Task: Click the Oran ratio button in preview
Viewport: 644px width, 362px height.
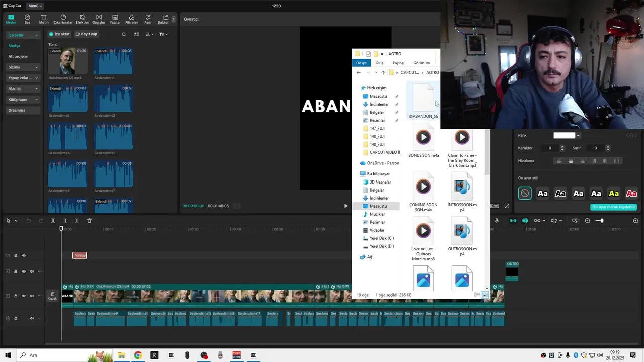Action: coord(495,206)
